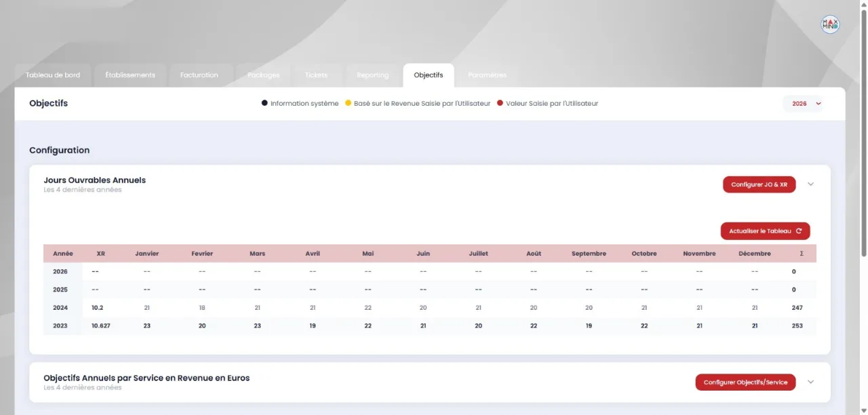The image size is (868, 415).
Task: Open the MaxMind profile avatar
Action: tap(830, 24)
